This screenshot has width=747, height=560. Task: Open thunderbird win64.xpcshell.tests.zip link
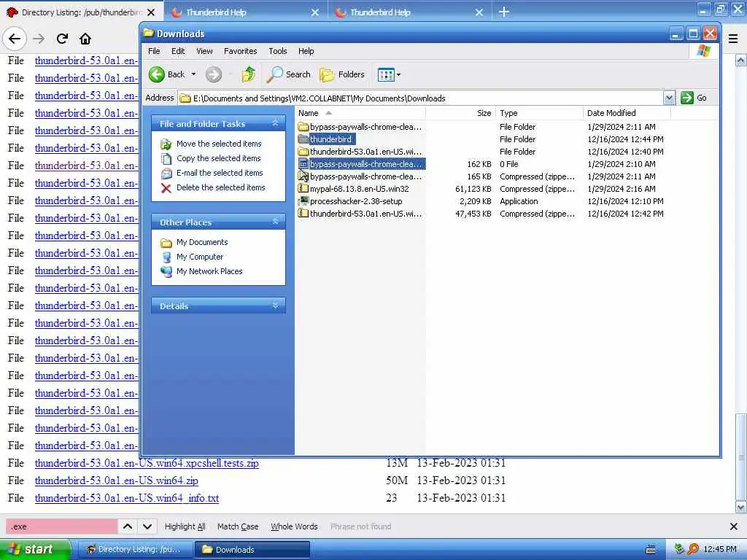147,463
